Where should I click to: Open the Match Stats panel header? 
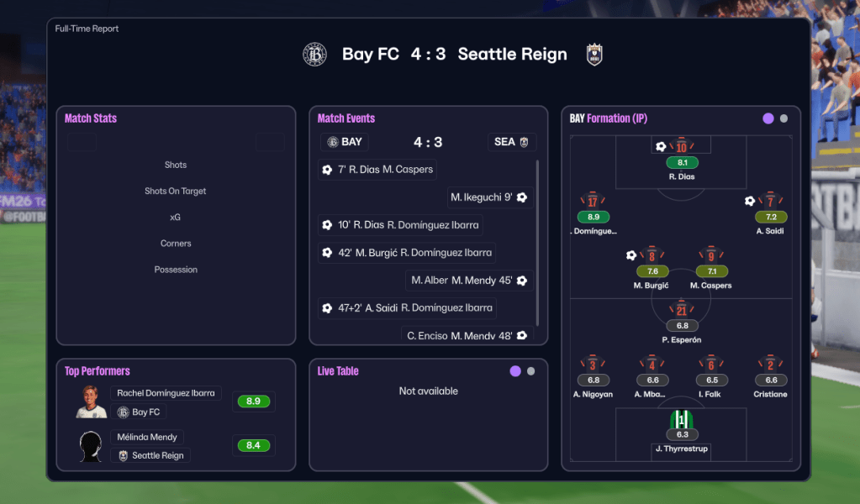pyautogui.click(x=91, y=118)
